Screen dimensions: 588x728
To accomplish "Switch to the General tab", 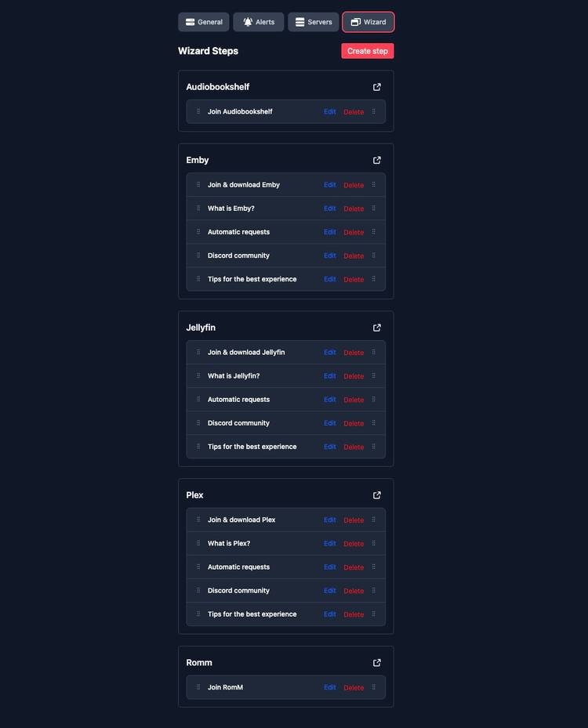I will click(x=204, y=22).
